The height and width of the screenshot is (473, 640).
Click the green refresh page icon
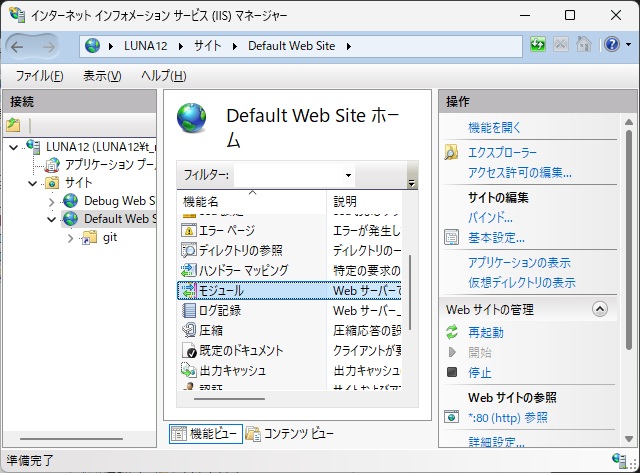coord(538,44)
